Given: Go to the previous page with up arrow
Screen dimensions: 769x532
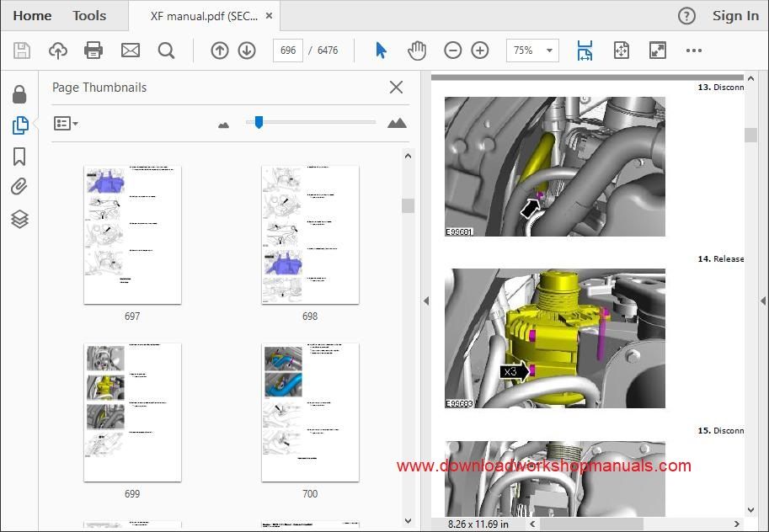Looking at the screenshot, I should coord(220,51).
